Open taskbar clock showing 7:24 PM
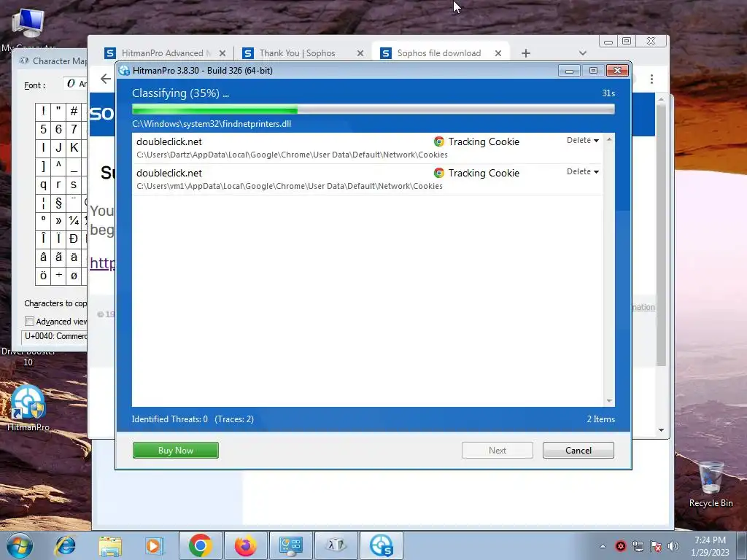 pyautogui.click(x=710, y=546)
